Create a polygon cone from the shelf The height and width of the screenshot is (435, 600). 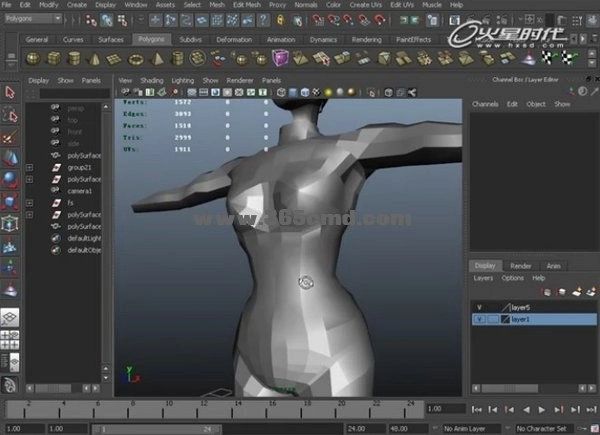pyautogui.click(x=96, y=57)
